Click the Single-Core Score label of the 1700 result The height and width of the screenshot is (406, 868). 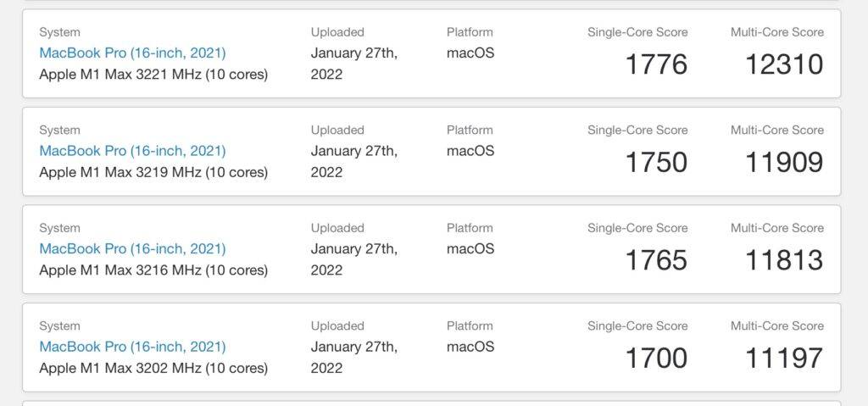[637, 325]
